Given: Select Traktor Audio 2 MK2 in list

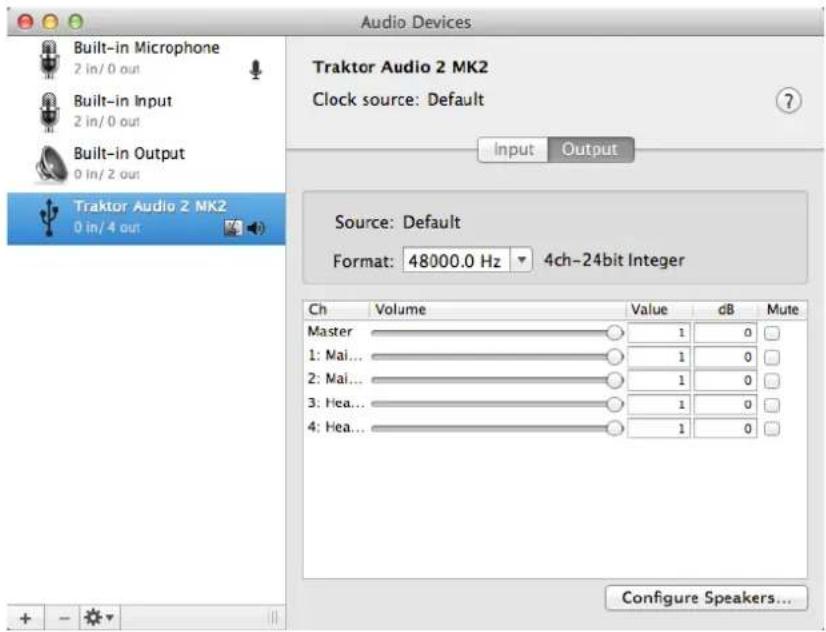Looking at the screenshot, I should (146, 219).
